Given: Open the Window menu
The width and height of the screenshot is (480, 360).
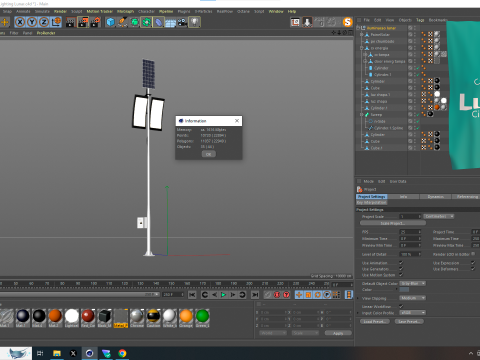Looking at the screenshot, I should coord(276,11).
